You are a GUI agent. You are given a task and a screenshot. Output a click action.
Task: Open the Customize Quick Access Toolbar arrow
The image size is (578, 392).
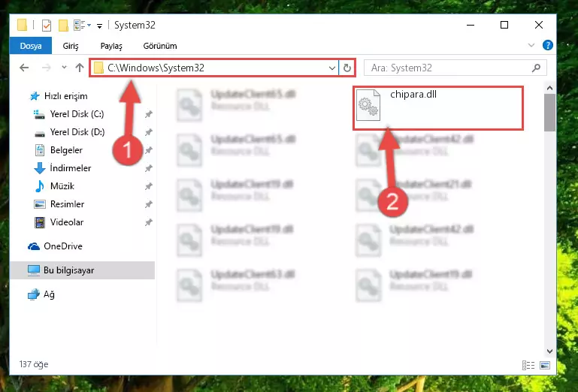[99, 26]
